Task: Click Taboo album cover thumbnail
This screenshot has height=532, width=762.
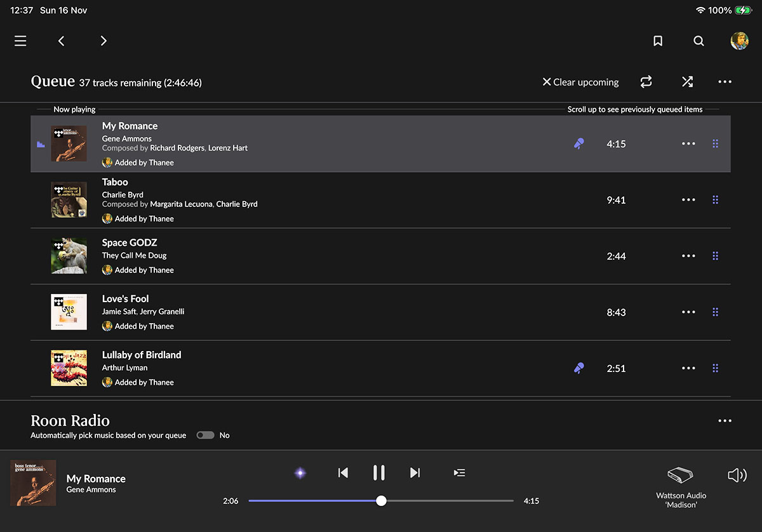Action: (69, 200)
